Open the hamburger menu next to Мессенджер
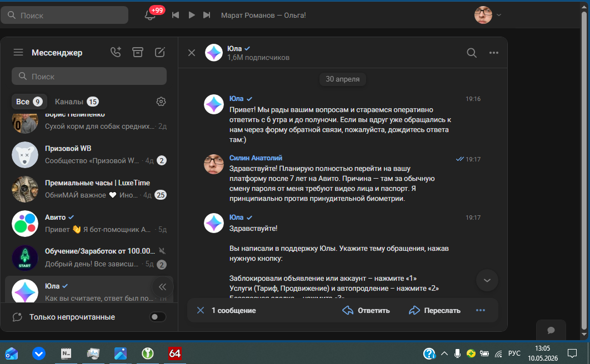Image resolution: width=590 pixels, height=364 pixels. (18, 52)
